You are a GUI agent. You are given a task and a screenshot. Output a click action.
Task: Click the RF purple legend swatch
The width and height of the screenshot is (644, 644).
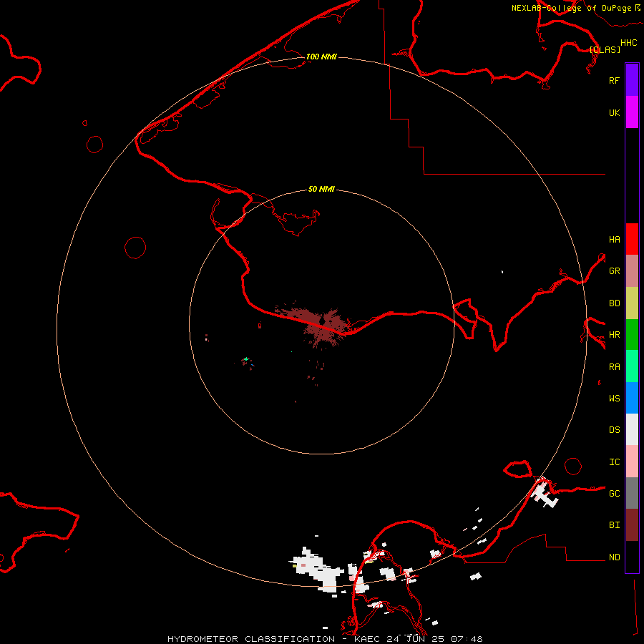click(x=632, y=80)
